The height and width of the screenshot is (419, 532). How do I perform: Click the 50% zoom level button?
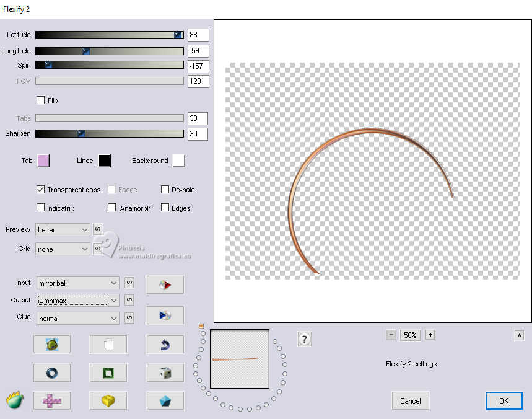[410, 335]
